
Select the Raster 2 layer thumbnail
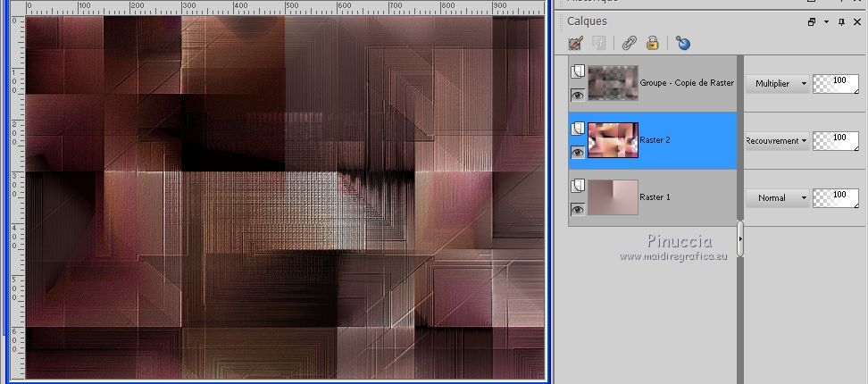point(613,140)
